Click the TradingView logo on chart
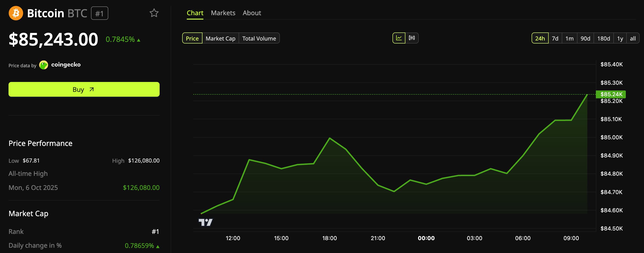Screen dimensions: 644x253 coord(205,222)
